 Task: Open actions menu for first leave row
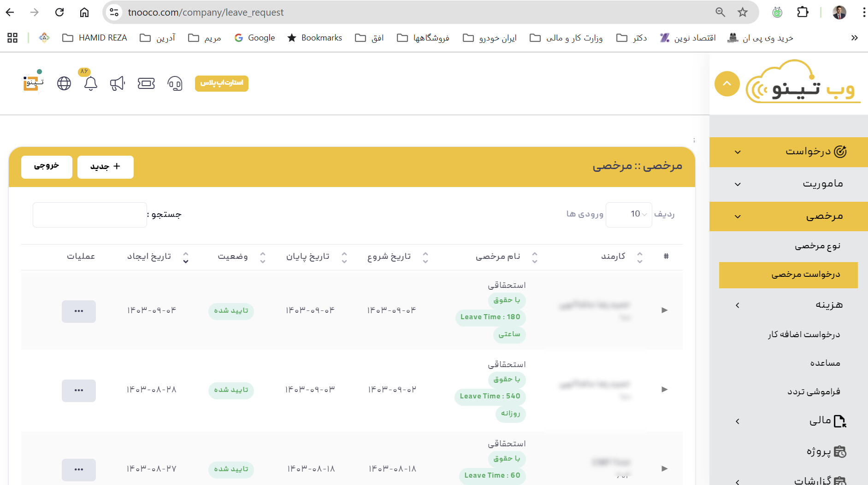(79, 311)
